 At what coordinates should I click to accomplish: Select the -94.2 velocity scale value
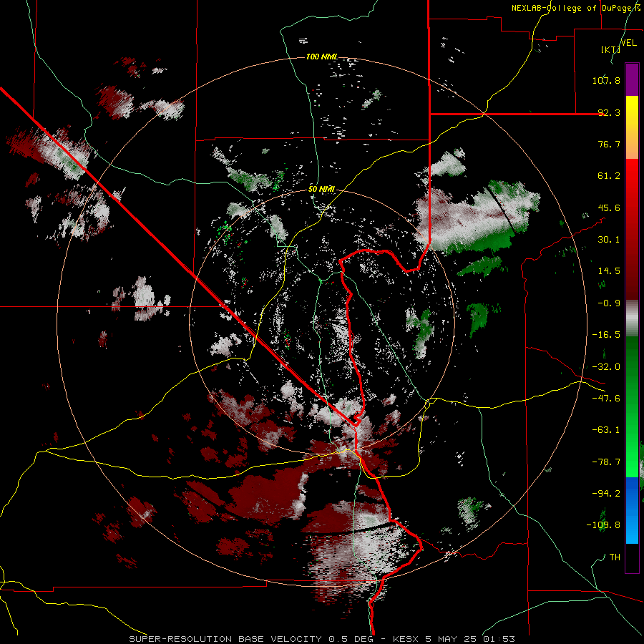[606, 493]
